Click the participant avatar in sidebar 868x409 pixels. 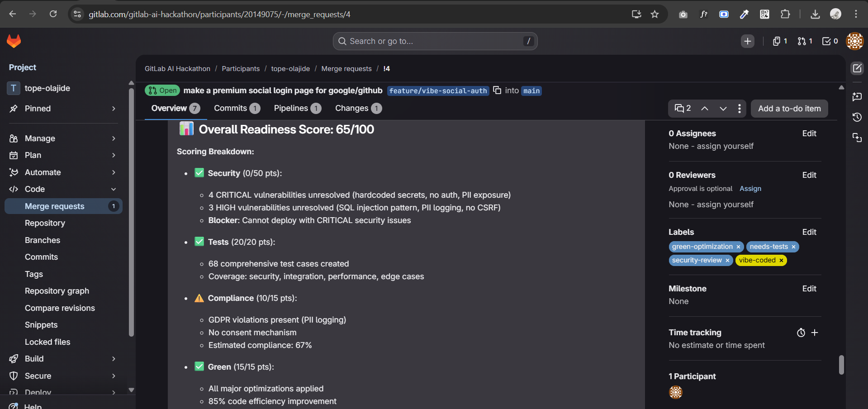pos(676,392)
